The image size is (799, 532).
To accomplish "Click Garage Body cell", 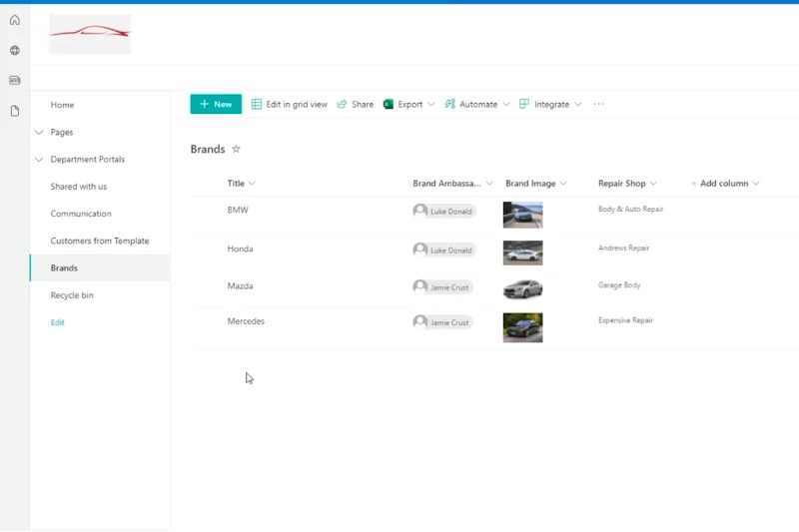I will click(619, 285).
